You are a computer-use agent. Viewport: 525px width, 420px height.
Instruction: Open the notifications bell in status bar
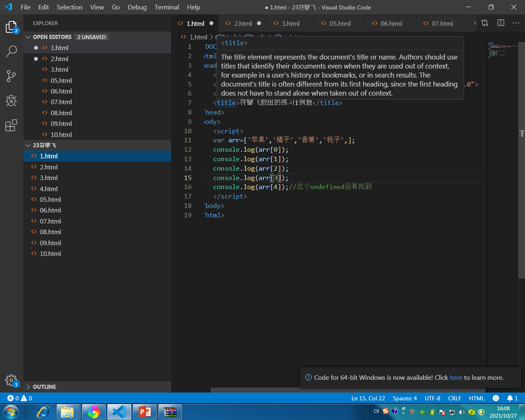pyautogui.click(x=512, y=398)
